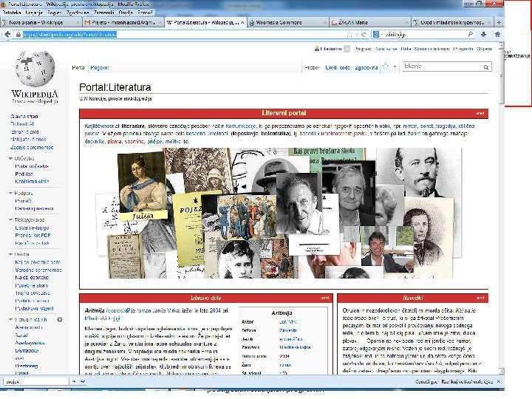Go to the home page via house icon
Screen dimensions: 532x399
497,34
